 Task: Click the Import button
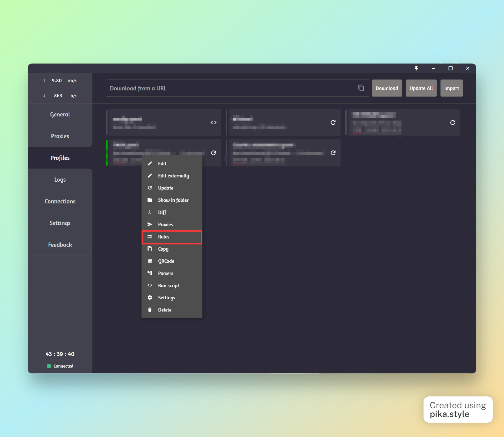coord(451,88)
